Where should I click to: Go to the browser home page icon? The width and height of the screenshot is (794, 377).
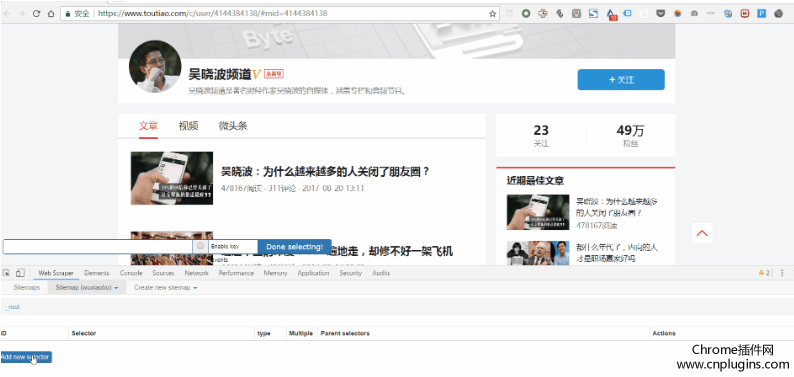point(51,14)
